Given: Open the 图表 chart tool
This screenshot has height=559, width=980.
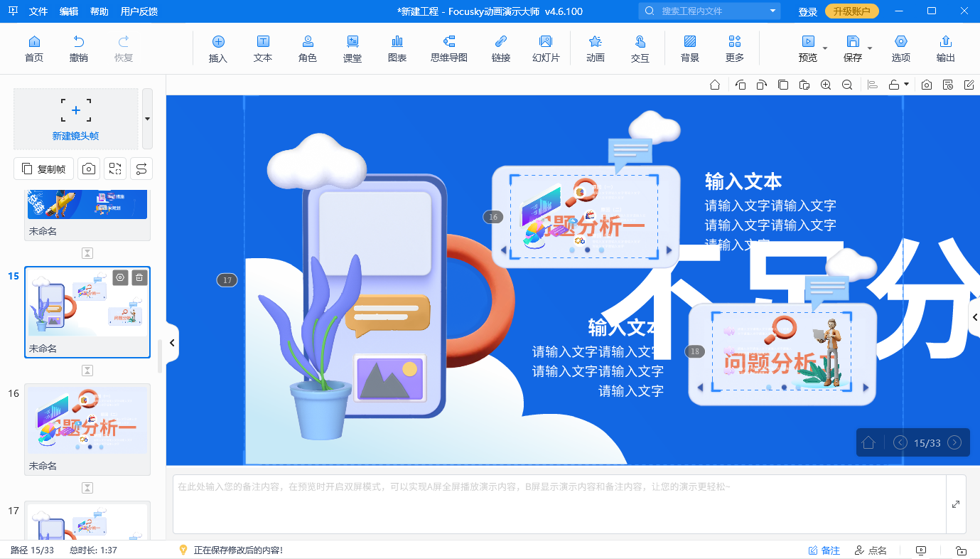Looking at the screenshot, I should (397, 49).
